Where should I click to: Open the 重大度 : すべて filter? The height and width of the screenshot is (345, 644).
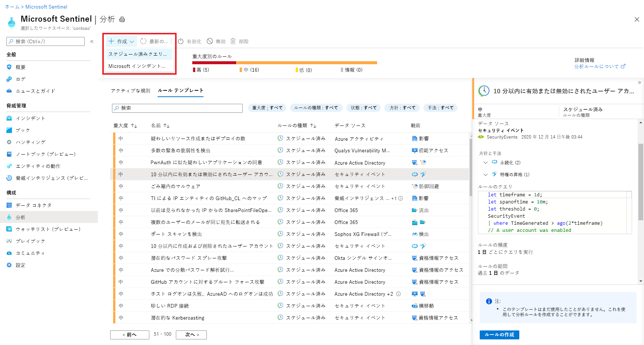[267, 108]
